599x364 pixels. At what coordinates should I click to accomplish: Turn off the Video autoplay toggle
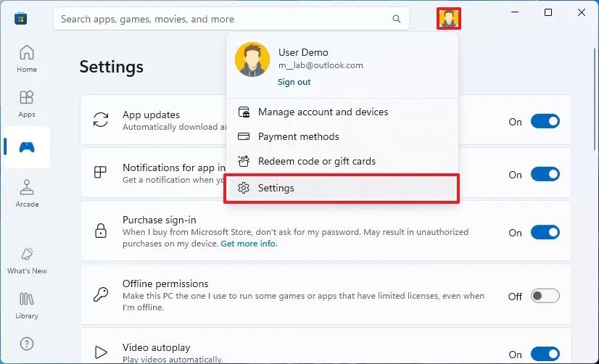click(545, 354)
